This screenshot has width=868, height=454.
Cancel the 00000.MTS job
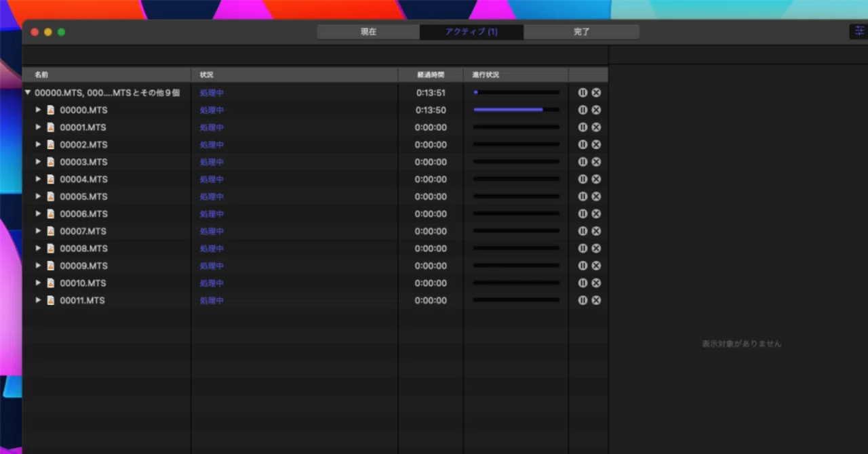[596, 110]
